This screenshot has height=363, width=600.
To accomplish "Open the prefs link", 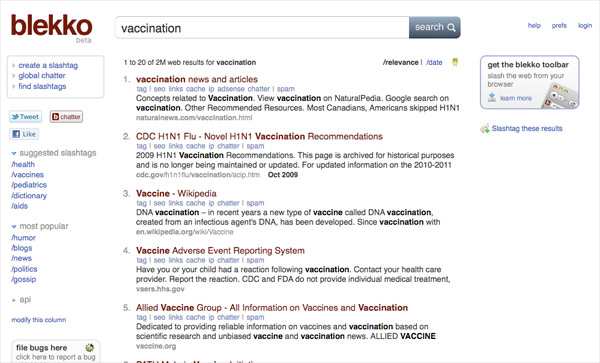I will click(559, 26).
